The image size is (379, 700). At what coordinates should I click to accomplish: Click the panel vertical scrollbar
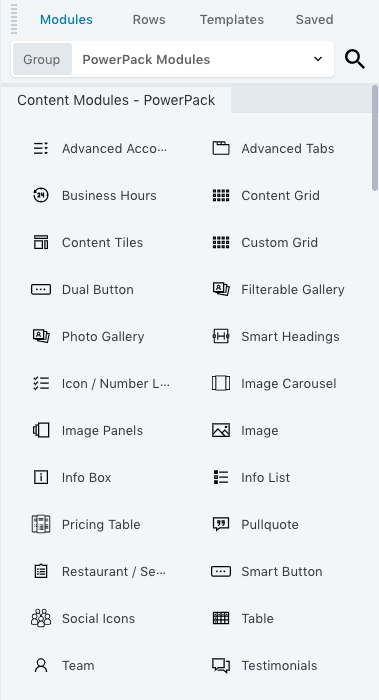point(375,138)
